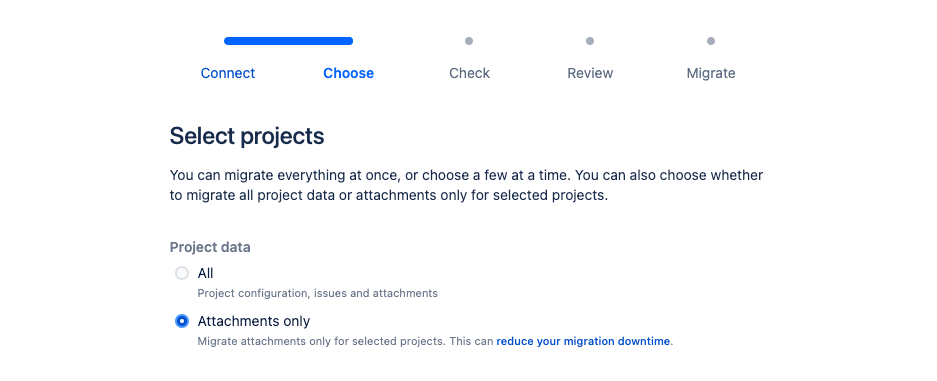Image resolution: width=937 pixels, height=381 pixels.
Task: Click the 'All' option label
Action: pyautogui.click(x=206, y=274)
